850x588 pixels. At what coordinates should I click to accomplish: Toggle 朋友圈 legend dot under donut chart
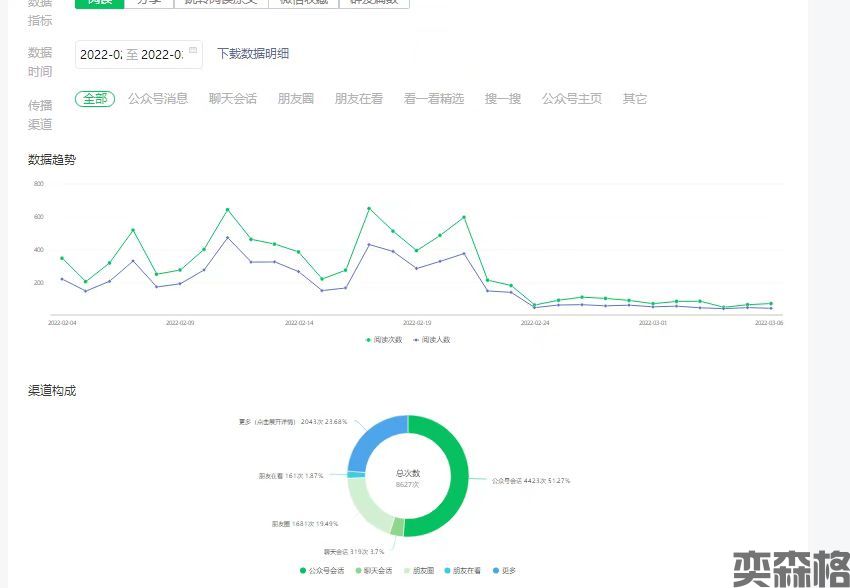(405, 570)
